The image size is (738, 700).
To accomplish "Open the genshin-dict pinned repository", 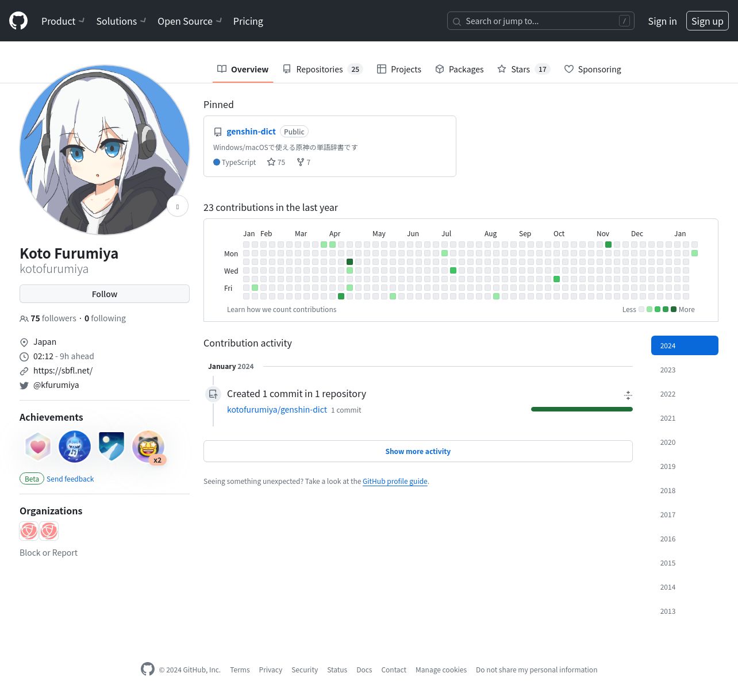I will pyautogui.click(x=251, y=132).
